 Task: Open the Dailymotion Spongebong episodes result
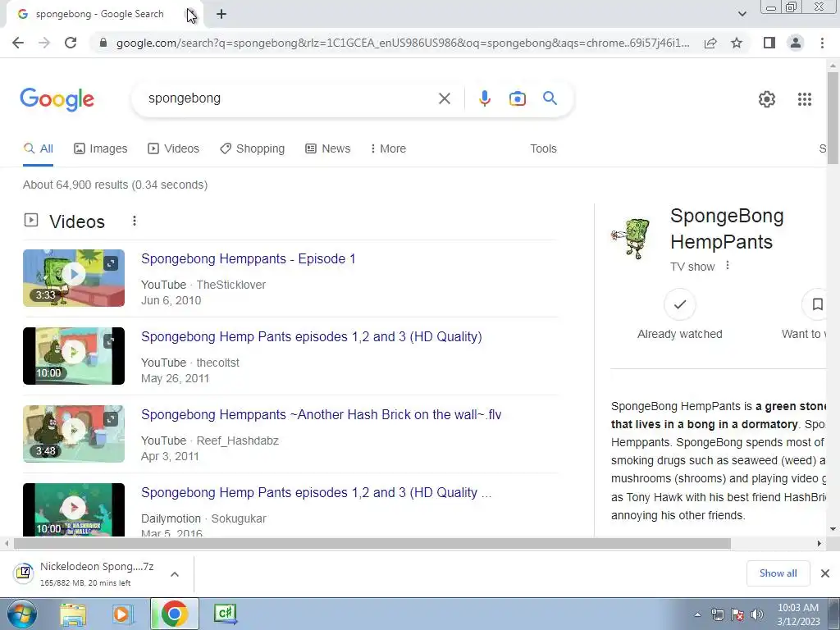click(316, 492)
